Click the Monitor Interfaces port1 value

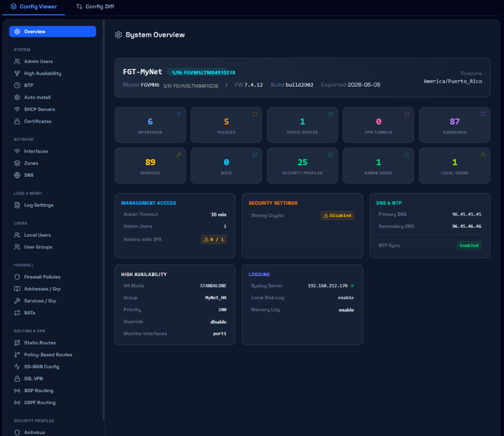click(220, 334)
